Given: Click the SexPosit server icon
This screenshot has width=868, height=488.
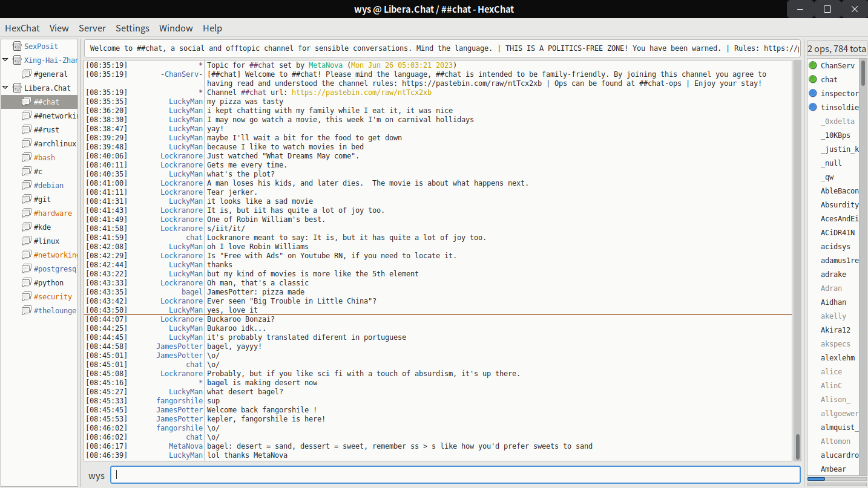Looking at the screenshot, I should (x=17, y=46).
